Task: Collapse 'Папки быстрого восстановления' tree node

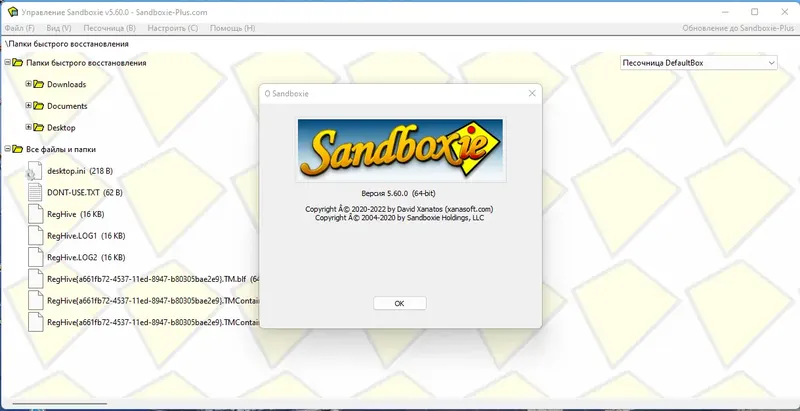Action: tap(7, 63)
